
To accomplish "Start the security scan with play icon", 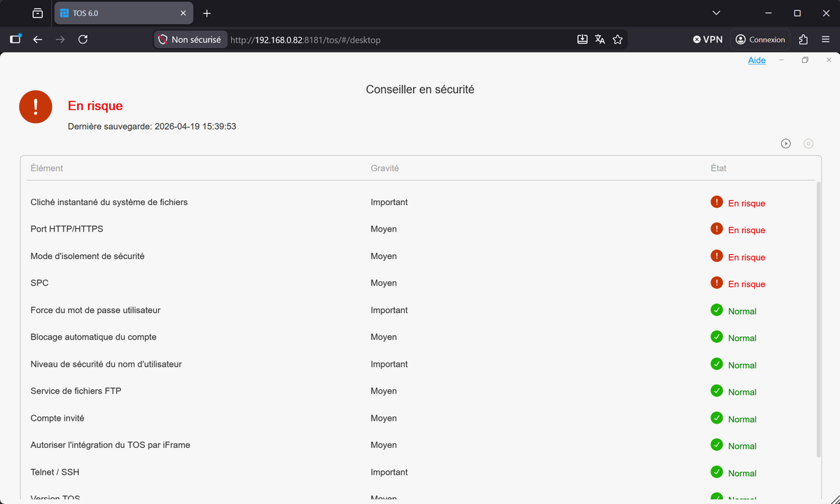I will 786,143.
